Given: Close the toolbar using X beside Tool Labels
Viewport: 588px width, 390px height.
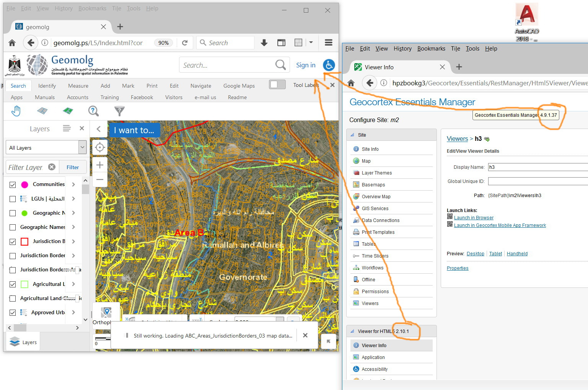Looking at the screenshot, I should tap(332, 85).
